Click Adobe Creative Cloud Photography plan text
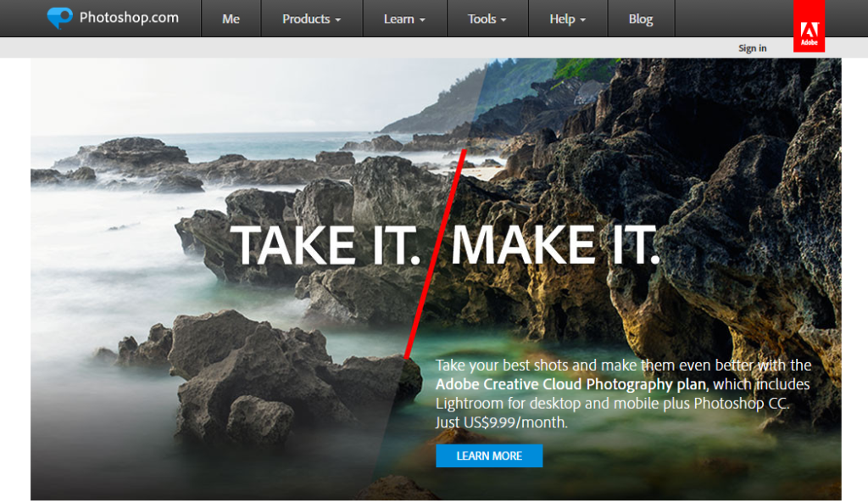The image size is (868, 503). [x=570, y=384]
